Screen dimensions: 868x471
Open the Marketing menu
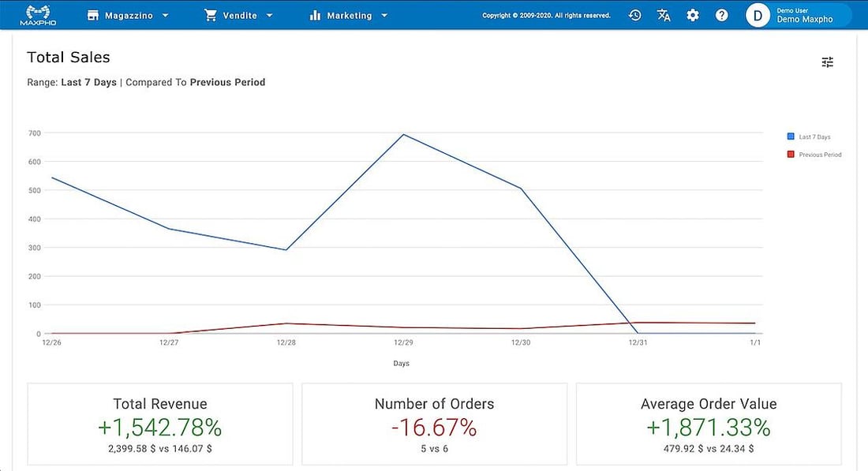[x=349, y=16]
